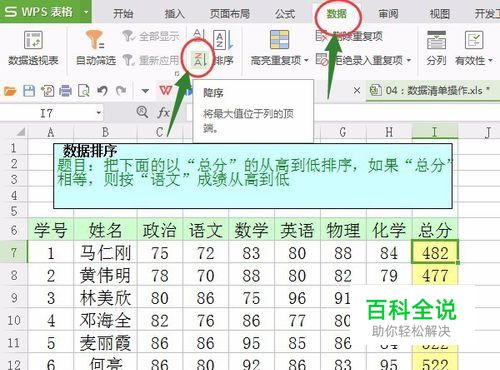The height and width of the screenshot is (370, 500).
Task: Select row 9 header
Action: pyautogui.click(x=14, y=297)
